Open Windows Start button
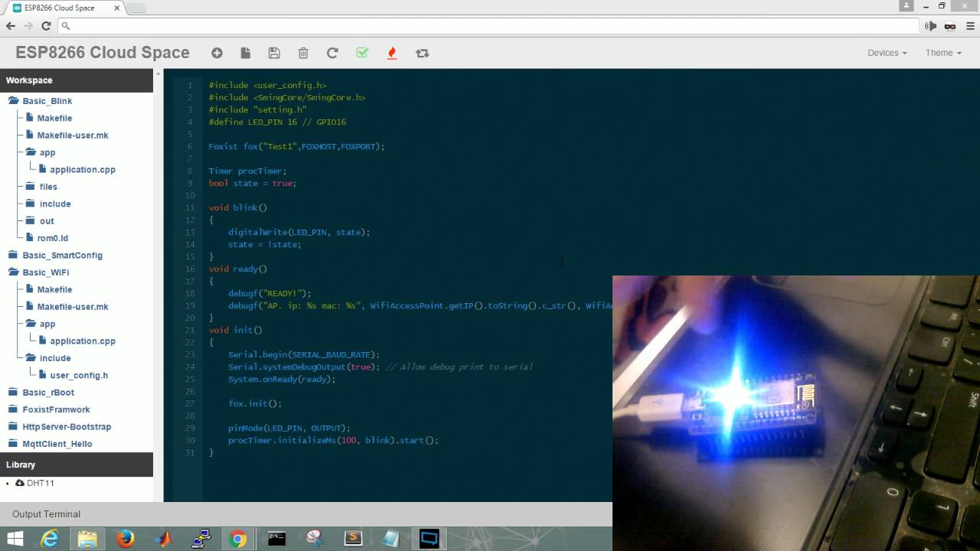 15,539
